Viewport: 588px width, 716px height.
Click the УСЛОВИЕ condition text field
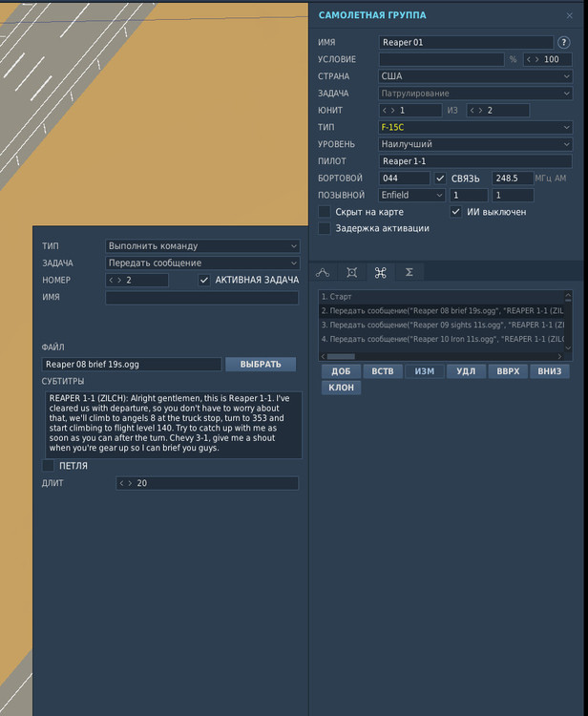coord(441,59)
